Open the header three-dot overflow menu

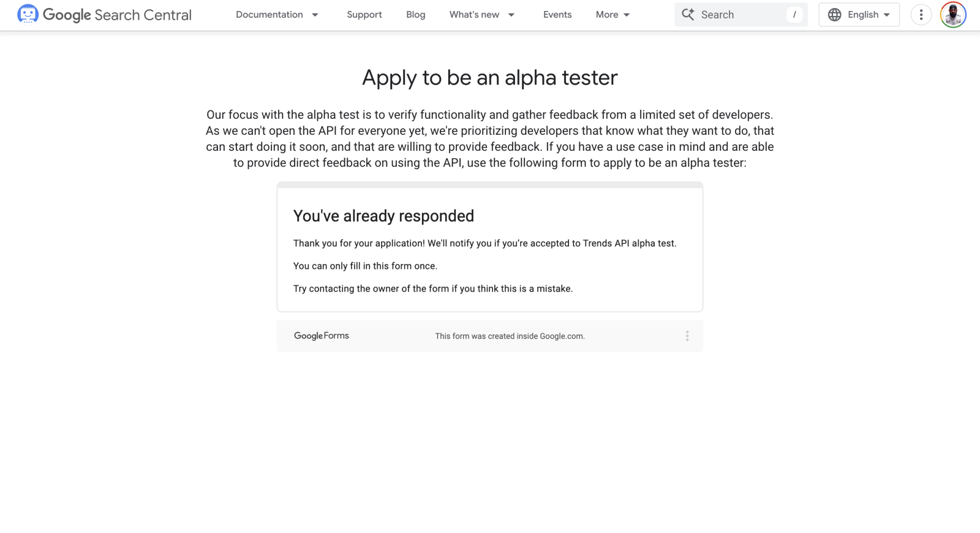[x=921, y=15]
